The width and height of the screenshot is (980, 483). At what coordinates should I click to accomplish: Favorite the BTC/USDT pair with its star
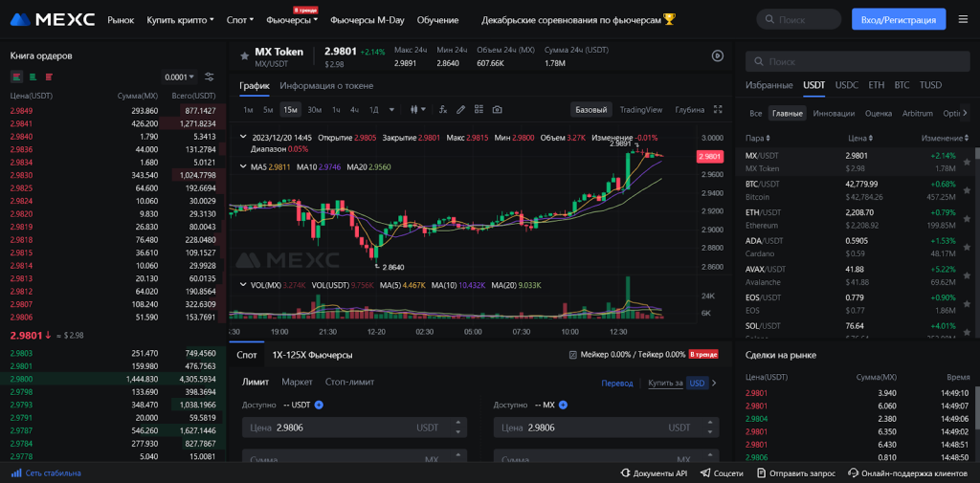[967, 190]
